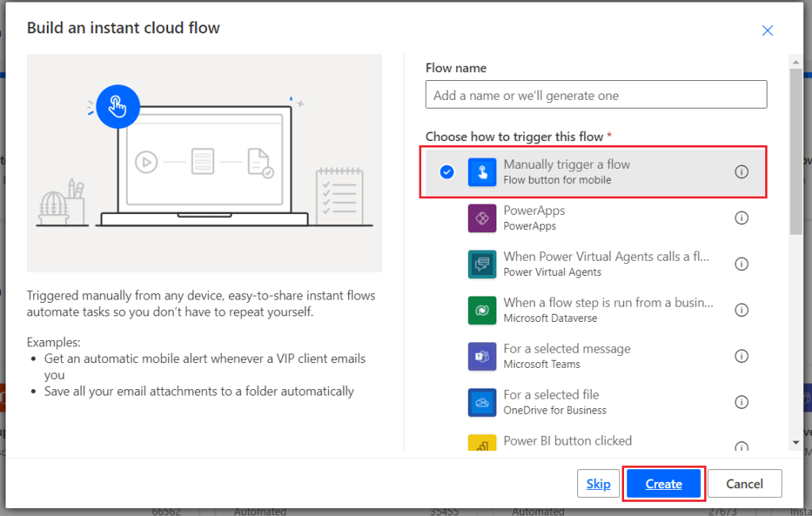The height and width of the screenshot is (516, 812).
Task: Click the scroll up arrow of trigger list
Action: click(795, 62)
